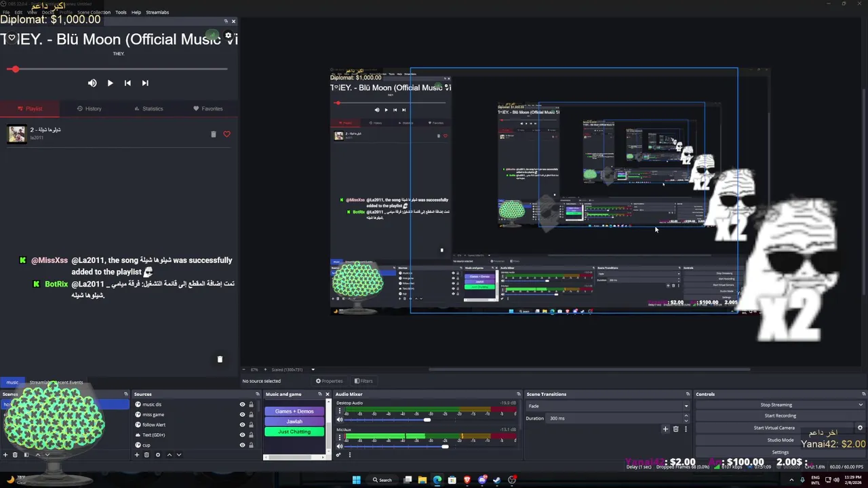Viewport: 868px width, 488px height.
Task: Float the Controls dock panel
Action: (x=863, y=394)
